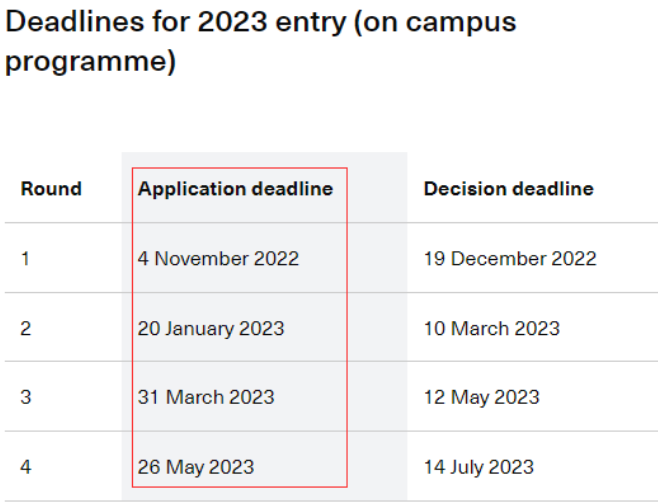This screenshot has height=502, width=658.
Task: Click round number 1 cell
Action: (26, 258)
